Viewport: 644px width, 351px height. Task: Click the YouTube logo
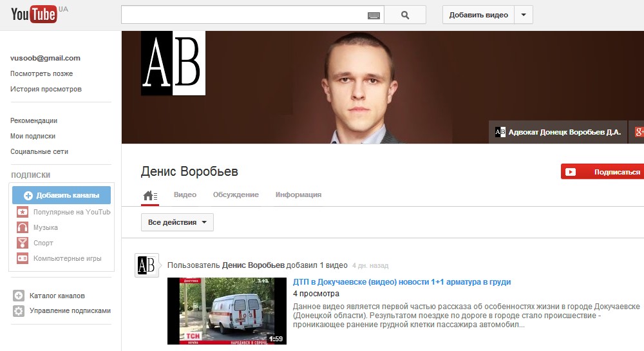coord(35,14)
